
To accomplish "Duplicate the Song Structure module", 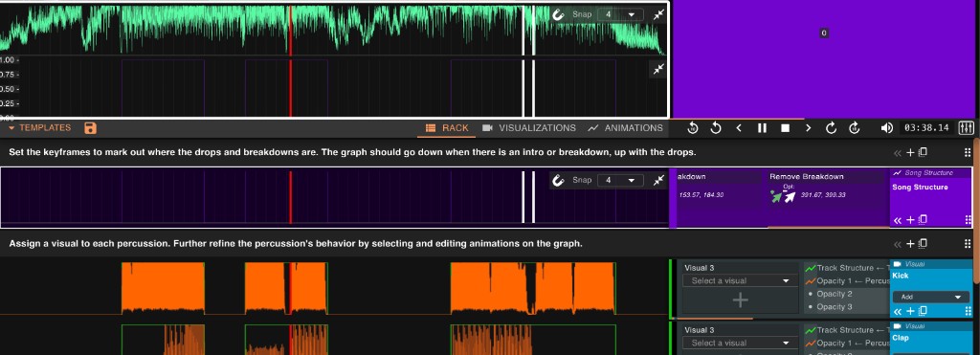I will (923, 220).
